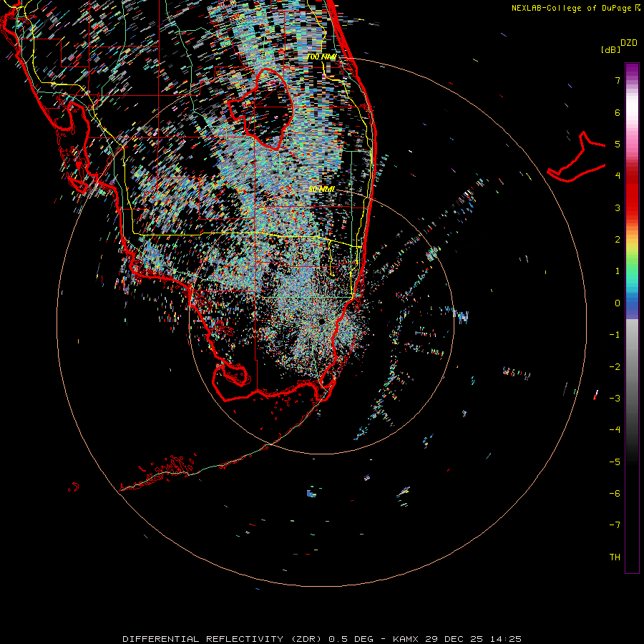This screenshot has height=644, width=644.
Task: Click the 5 value on the color scale
Action: pos(618,144)
